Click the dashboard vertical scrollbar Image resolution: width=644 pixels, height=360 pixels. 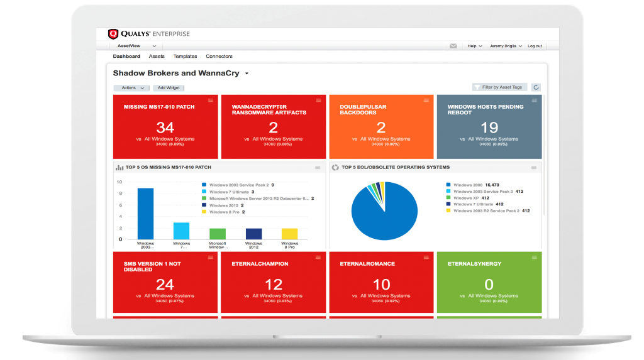coord(545,155)
